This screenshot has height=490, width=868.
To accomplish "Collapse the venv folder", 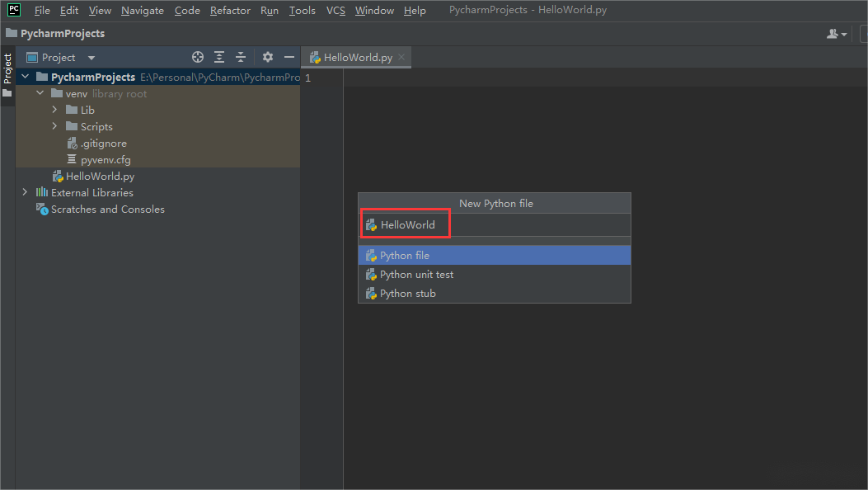I will click(x=40, y=93).
